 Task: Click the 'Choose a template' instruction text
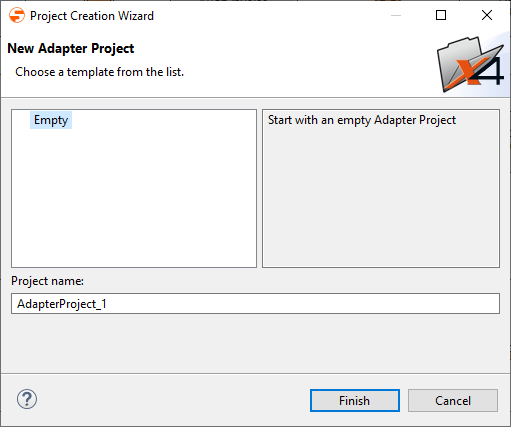tap(100, 72)
